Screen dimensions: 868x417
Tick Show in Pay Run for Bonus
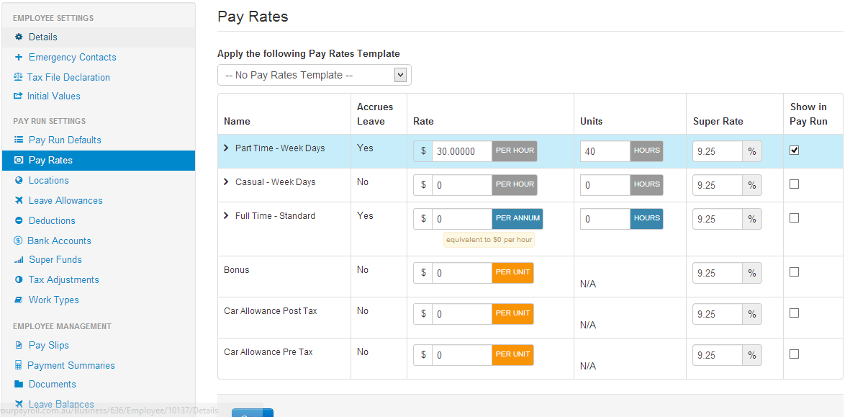point(794,272)
